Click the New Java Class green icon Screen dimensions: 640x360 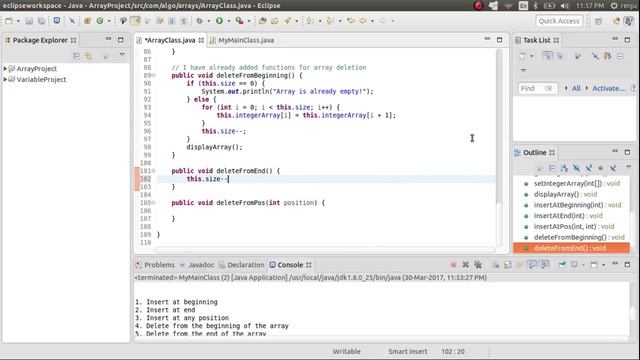click(100, 21)
